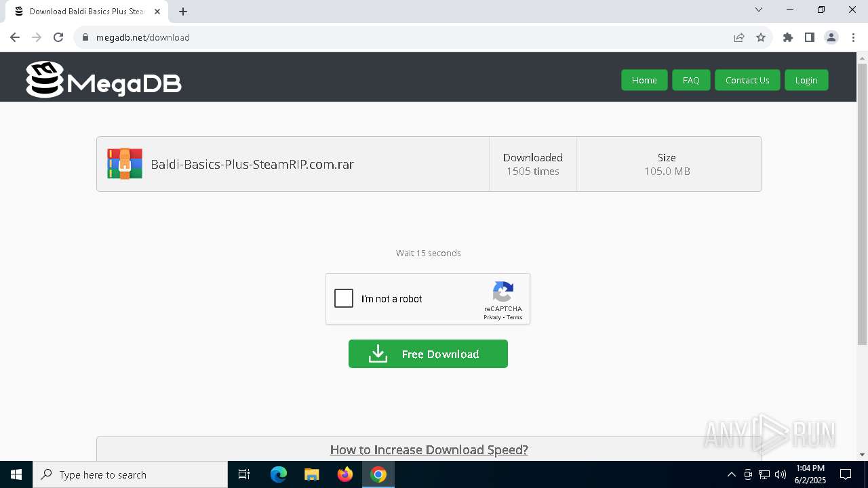Open the Login page
The width and height of the screenshot is (868, 488).
pos(806,80)
